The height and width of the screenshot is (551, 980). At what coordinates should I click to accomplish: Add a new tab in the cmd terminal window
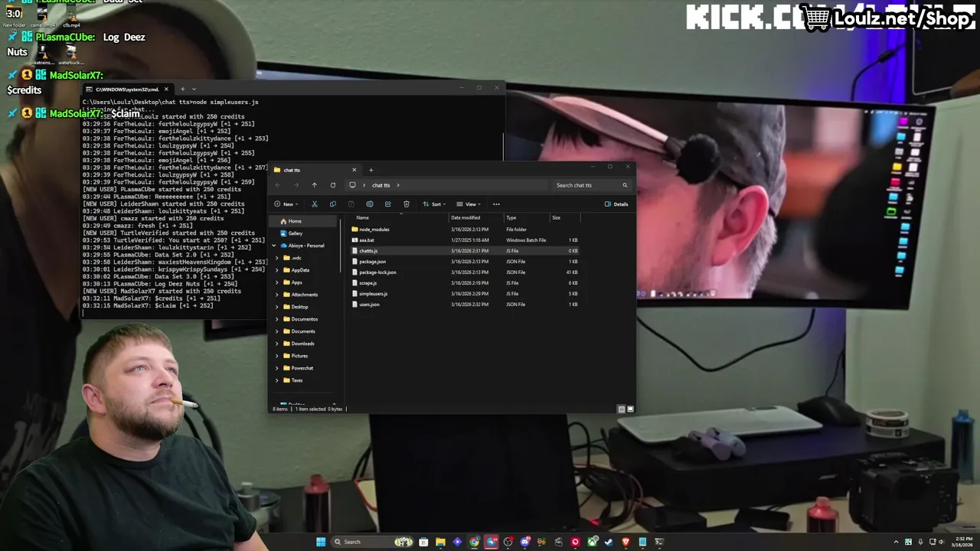182,89
